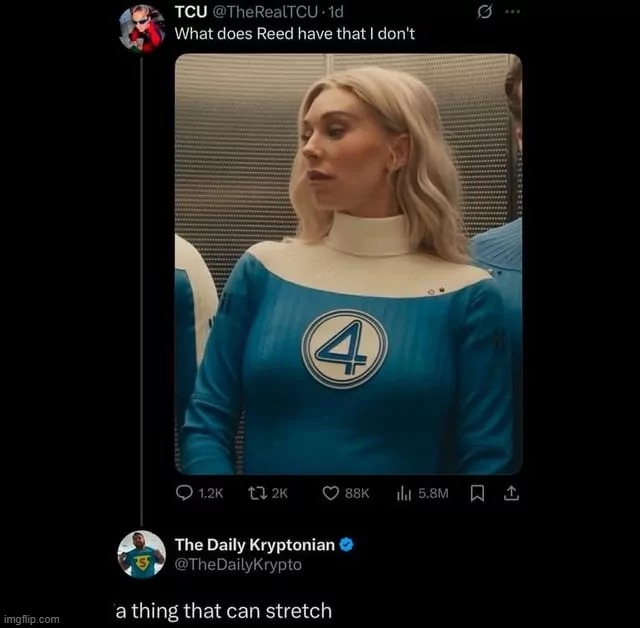Image resolution: width=640 pixels, height=628 pixels.
Task: Click the blue verified badge
Action: click(347, 545)
